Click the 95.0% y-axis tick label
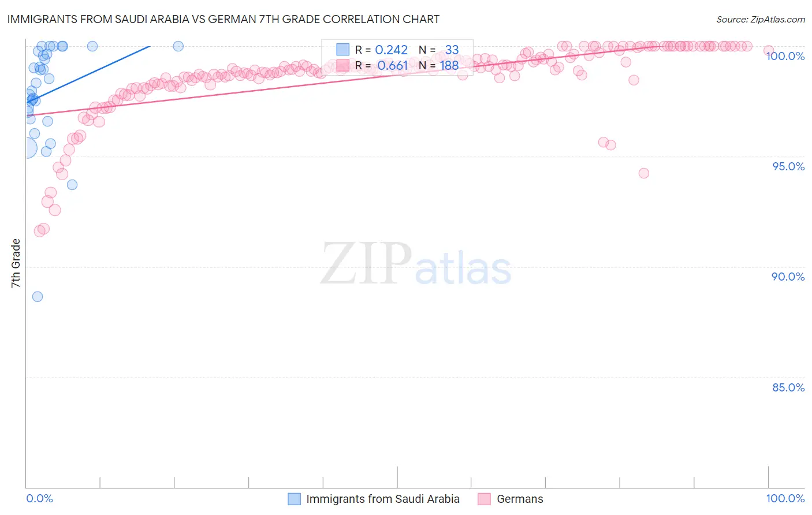Viewport: 812px width, 515px height. pyautogui.click(x=788, y=166)
